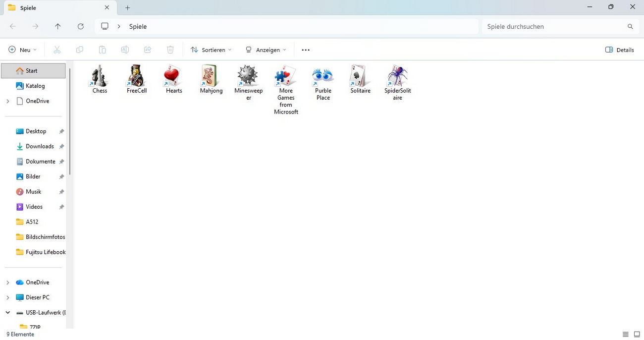The width and height of the screenshot is (644, 340).
Task: Open the Anzeigen dropdown menu
Action: click(x=266, y=50)
